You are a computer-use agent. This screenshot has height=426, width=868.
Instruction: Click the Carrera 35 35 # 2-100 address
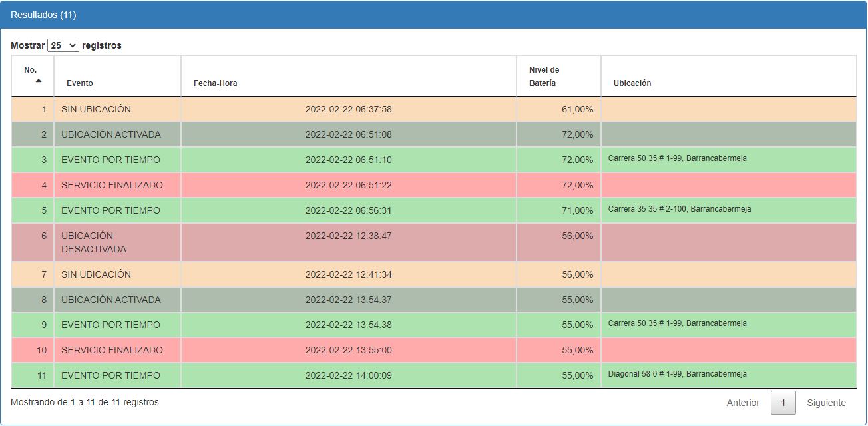[x=679, y=209]
